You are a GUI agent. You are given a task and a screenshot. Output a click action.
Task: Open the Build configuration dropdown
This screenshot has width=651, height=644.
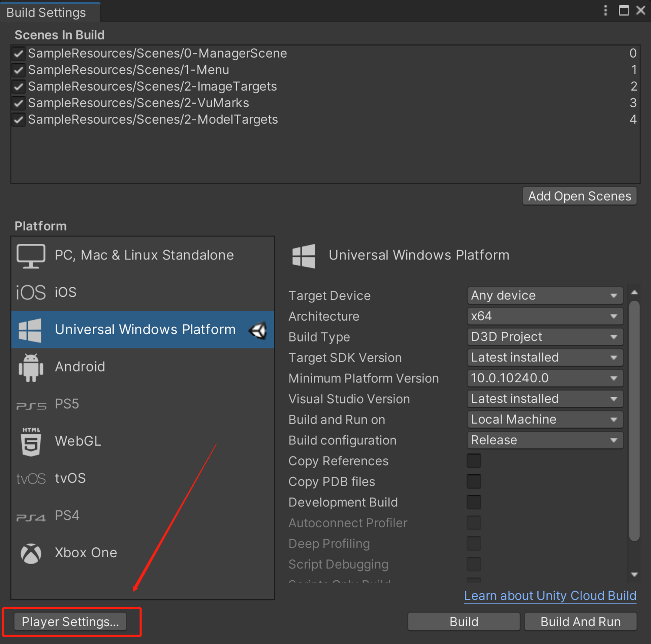545,440
